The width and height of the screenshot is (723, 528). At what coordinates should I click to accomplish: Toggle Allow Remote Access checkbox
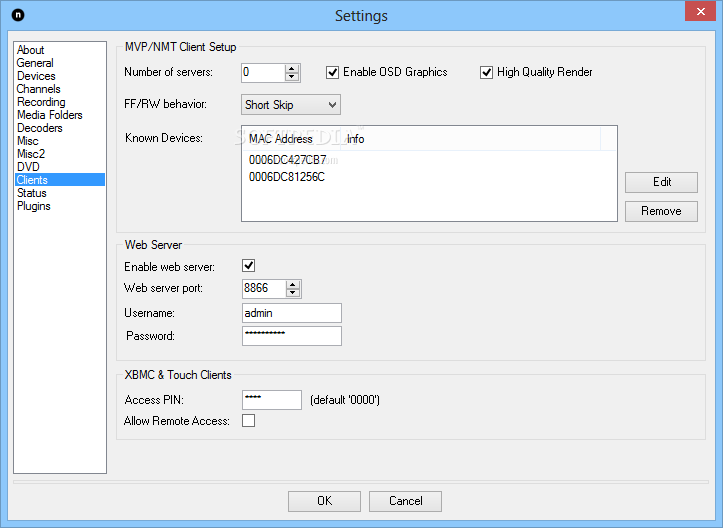(249, 421)
